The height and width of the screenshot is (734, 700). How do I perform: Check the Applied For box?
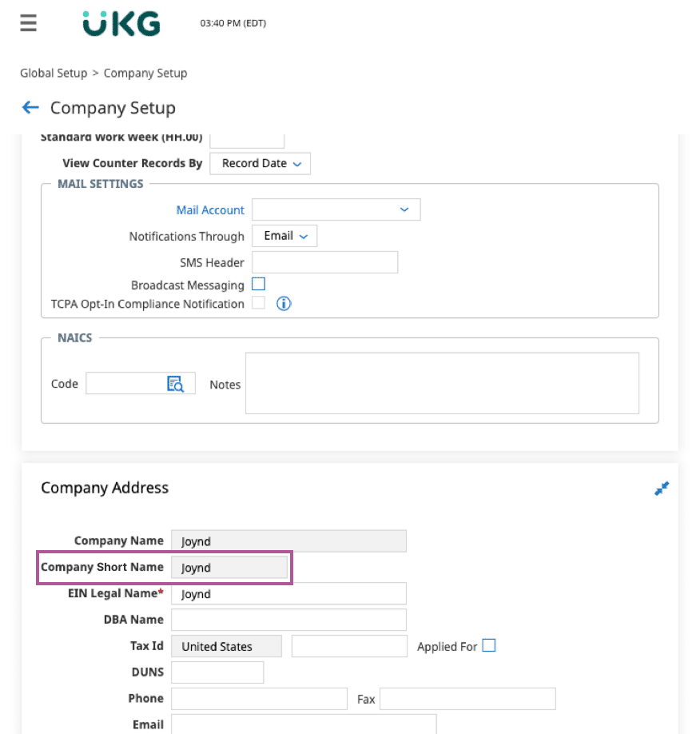(488, 645)
